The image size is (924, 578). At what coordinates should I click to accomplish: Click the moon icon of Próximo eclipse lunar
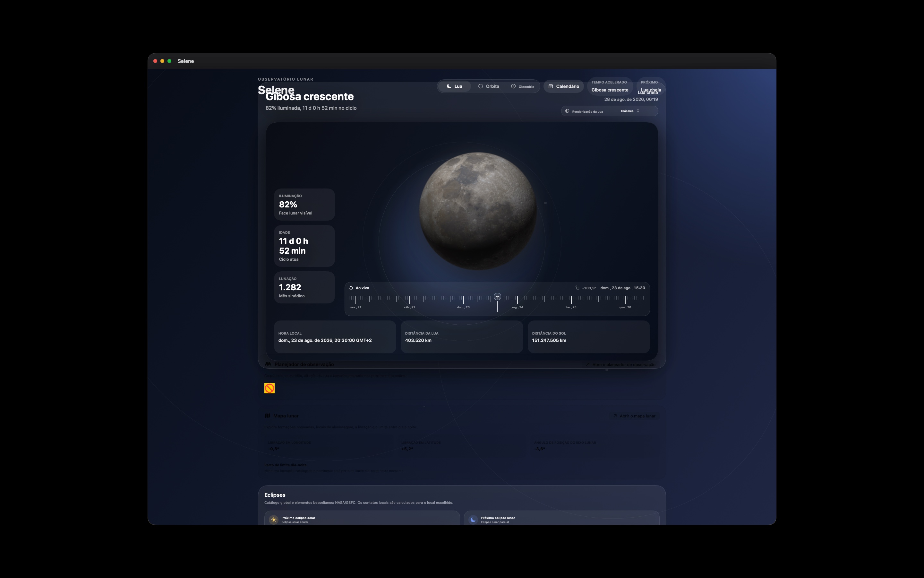pos(474,520)
